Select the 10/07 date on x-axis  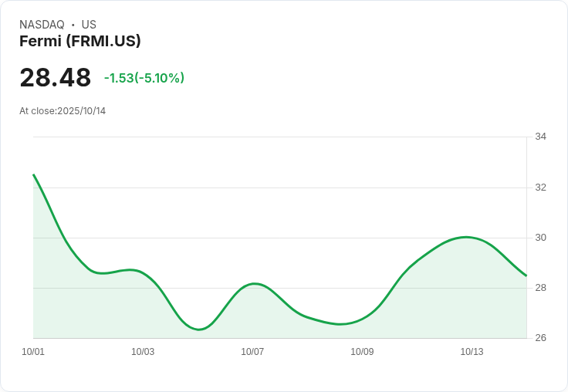click(x=252, y=352)
